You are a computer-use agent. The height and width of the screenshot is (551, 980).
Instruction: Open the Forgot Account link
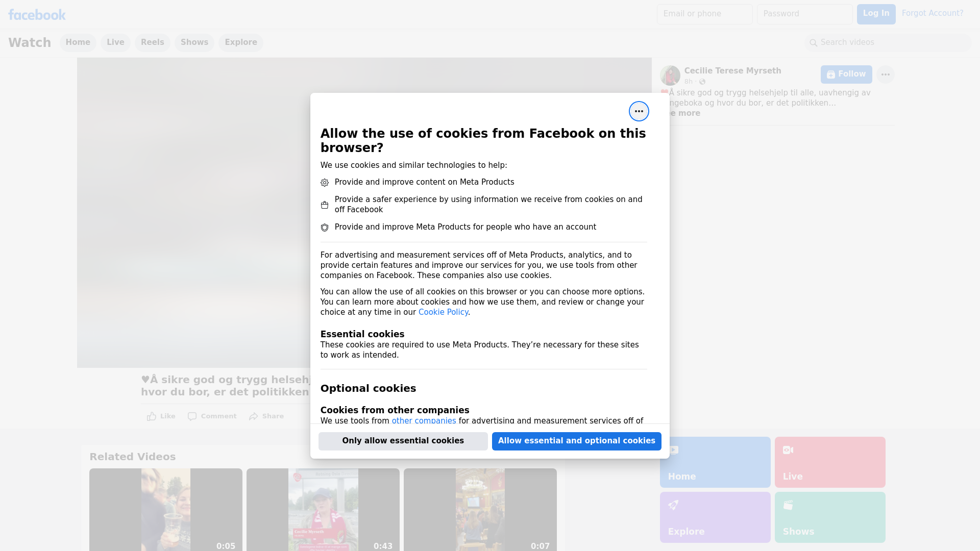pos(933,13)
